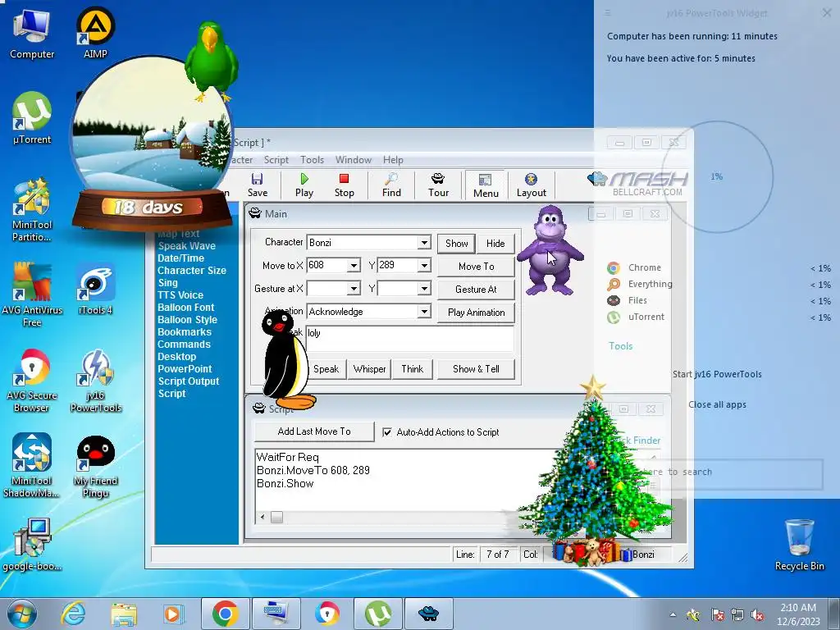The image size is (840, 630).
Task: Expand the Character dropdown showing Bonzi
Action: (424, 243)
